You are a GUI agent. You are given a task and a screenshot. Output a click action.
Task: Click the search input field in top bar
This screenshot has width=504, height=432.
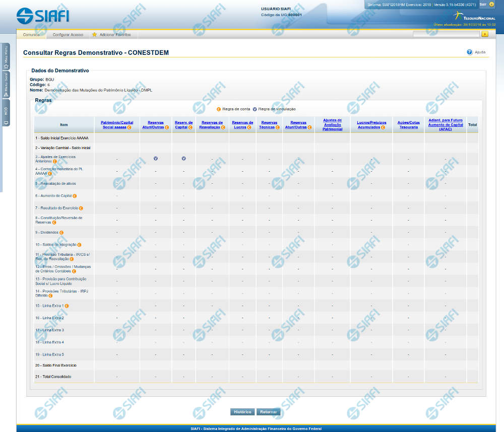click(446, 34)
